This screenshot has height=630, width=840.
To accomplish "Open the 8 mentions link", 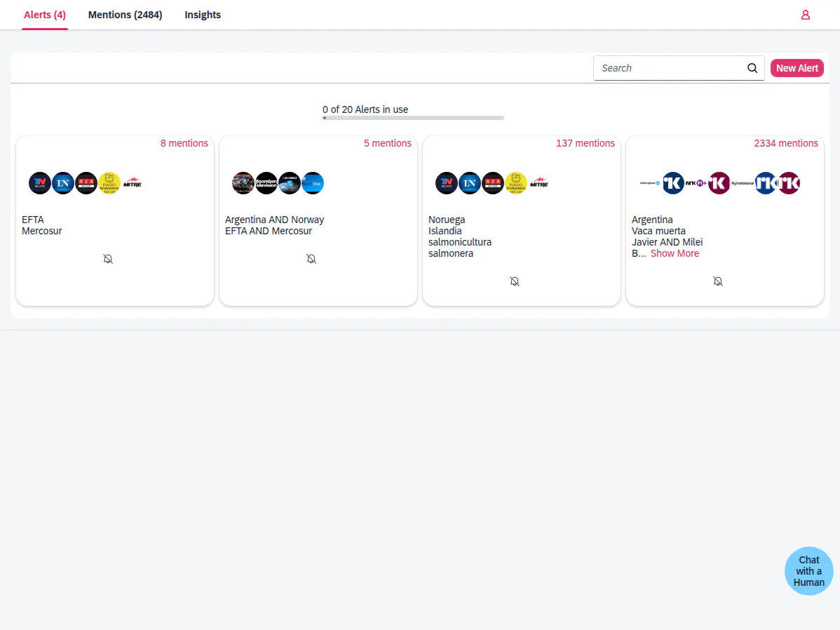I will pyautogui.click(x=184, y=143).
